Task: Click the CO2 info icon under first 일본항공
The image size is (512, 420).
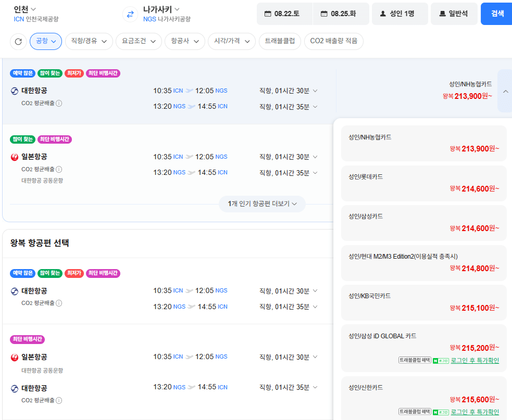Action: (59, 169)
